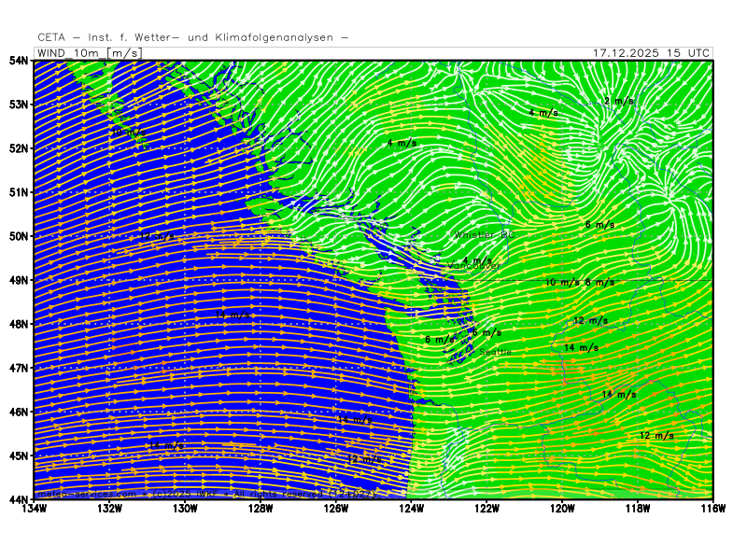
Task: Click the 8 m/s label beside 10 m/s
Action: 599,281
